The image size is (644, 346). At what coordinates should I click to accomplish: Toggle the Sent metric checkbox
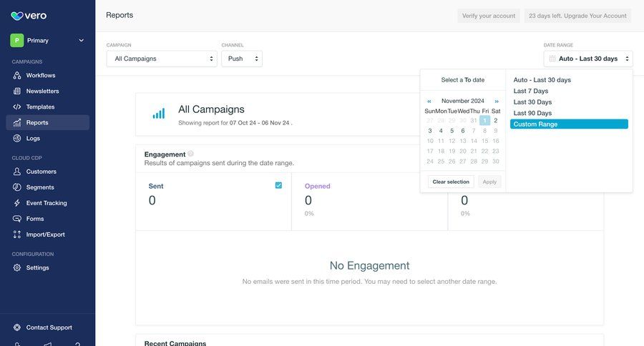pyautogui.click(x=278, y=186)
